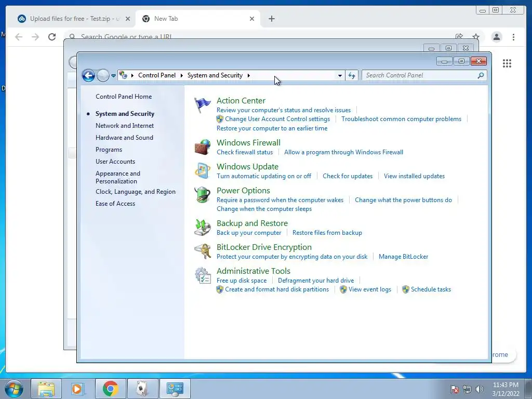This screenshot has width=532, height=399.
Task: Open Chrome from the taskbar
Action: (110, 389)
